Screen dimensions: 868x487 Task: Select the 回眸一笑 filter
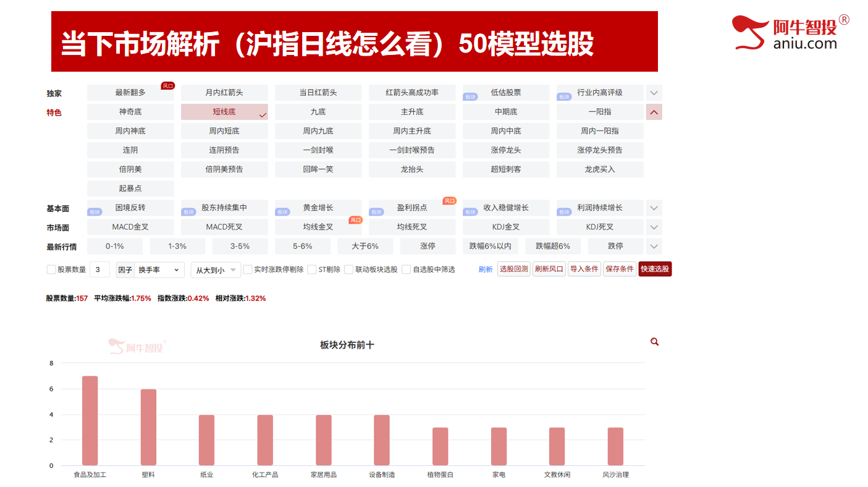tap(318, 169)
